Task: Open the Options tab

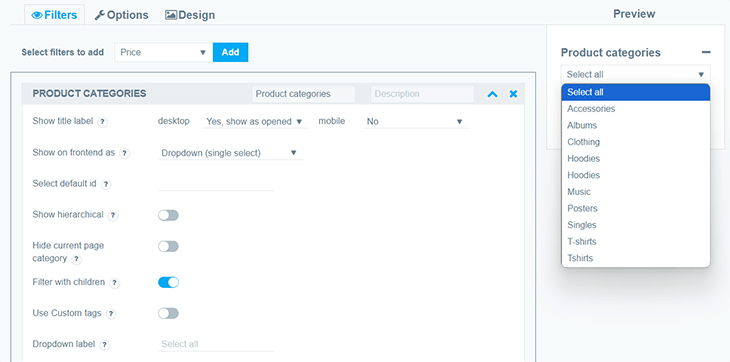Action: (122, 15)
